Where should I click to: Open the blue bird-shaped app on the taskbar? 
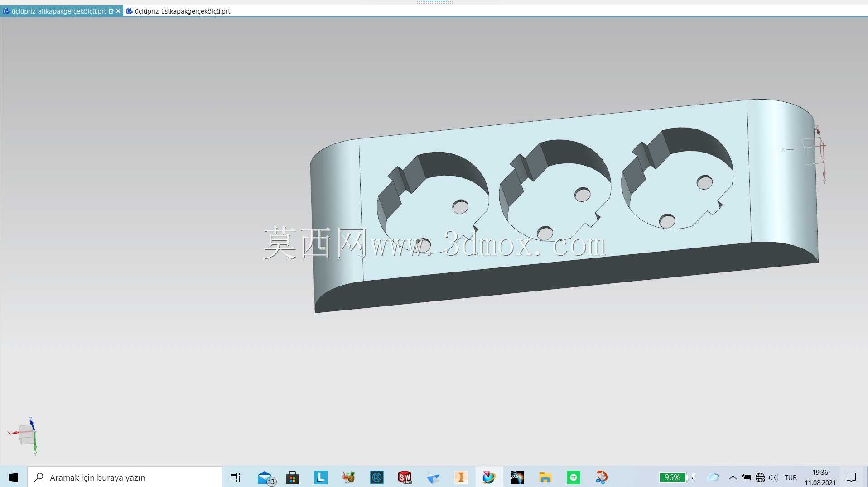point(433,477)
